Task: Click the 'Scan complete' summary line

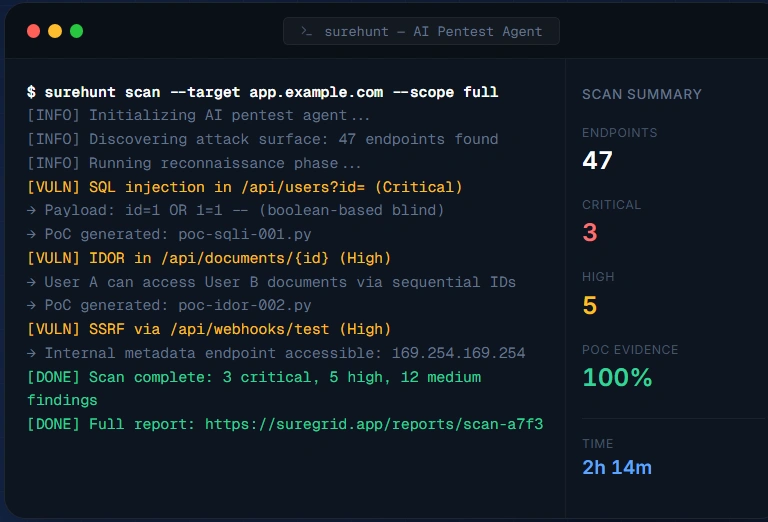Action: point(254,389)
